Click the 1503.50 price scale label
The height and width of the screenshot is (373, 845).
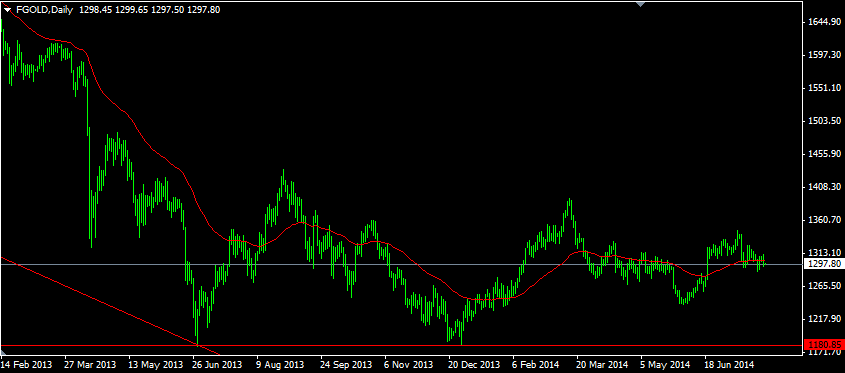[824, 121]
